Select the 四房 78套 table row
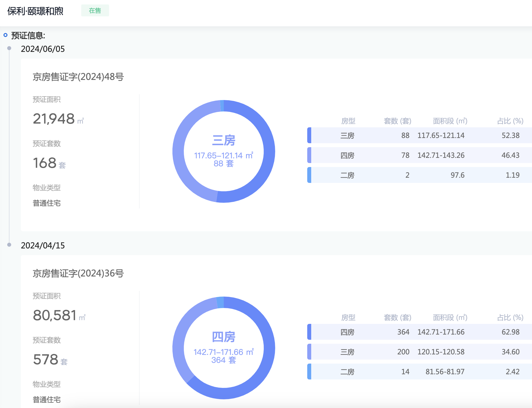This screenshot has width=532, height=408. click(x=420, y=155)
